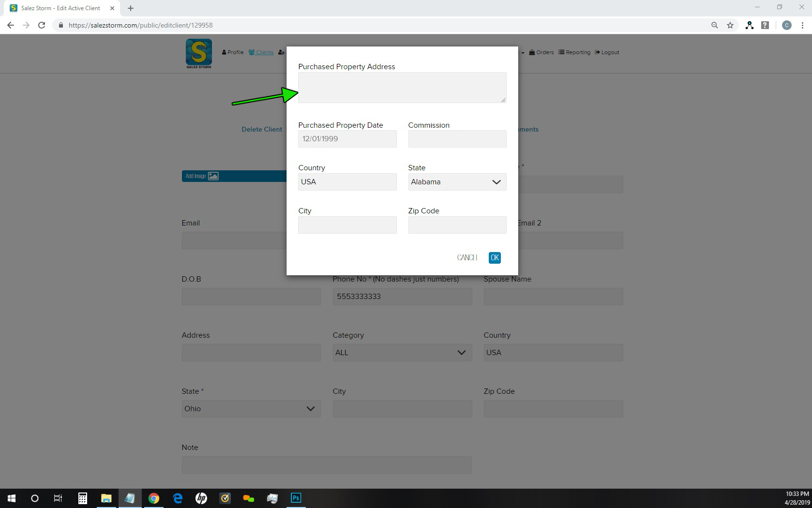This screenshot has width=812, height=508.
Task: Open the Category dropdown set to ALL
Action: (402, 353)
